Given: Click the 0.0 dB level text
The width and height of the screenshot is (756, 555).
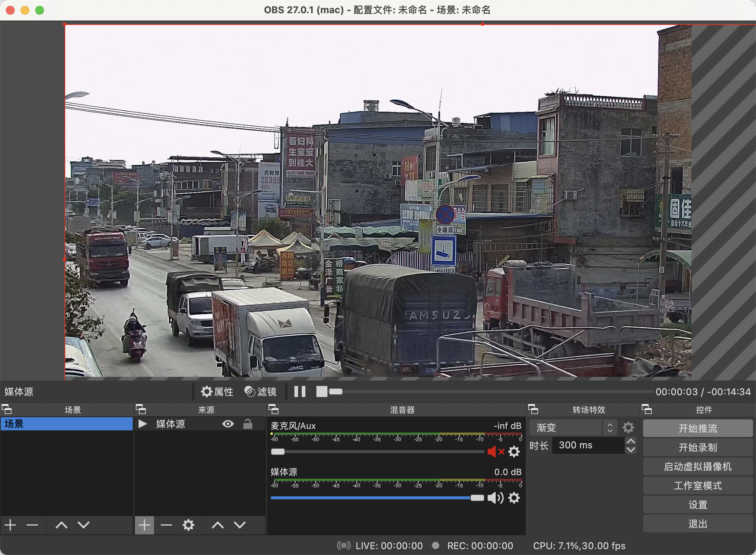Looking at the screenshot, I should coord(508,472).
